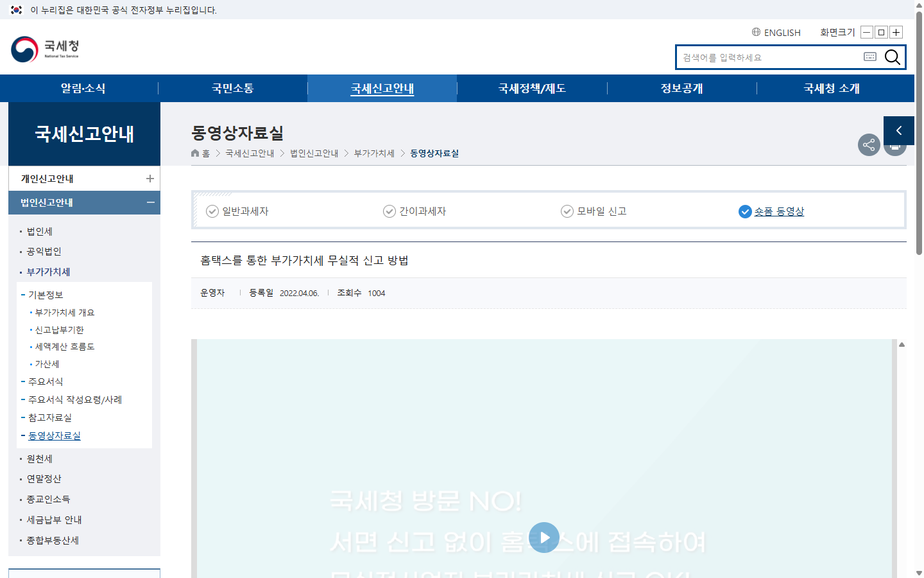Image resolution: width=924 pixels, height=578 pixels.
Task: Open the collapsed side panel arrow
Action: point(899,130)
